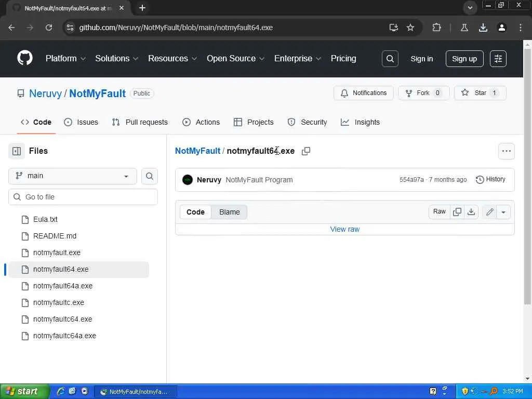Click the View raw link
Screen dimensions: 532x399
point(345,229)
